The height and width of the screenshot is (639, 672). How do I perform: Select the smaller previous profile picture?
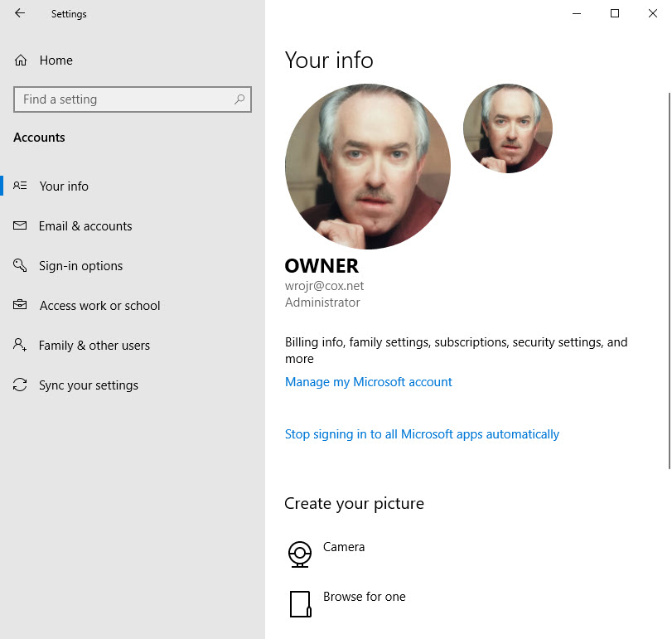coord(507,128)
